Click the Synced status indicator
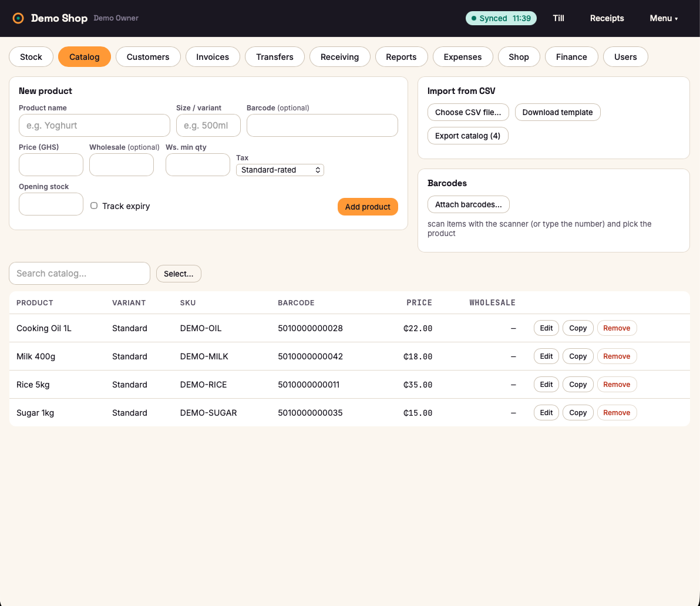This screenshot has width=700, height=606. 501,18
